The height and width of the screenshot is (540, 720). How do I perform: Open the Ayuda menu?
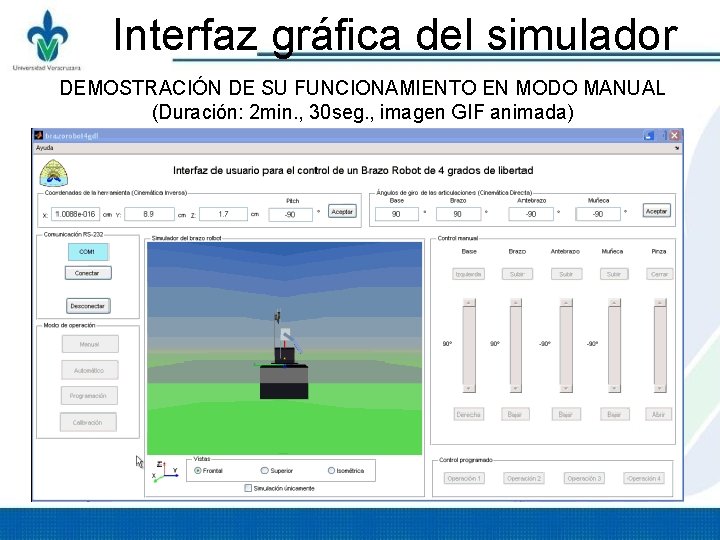point(45,148)
